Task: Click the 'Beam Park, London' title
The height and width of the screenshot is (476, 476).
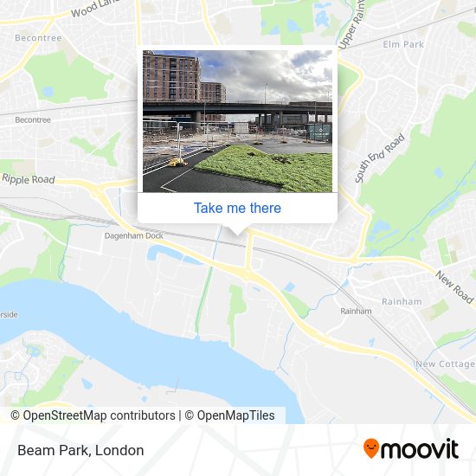Action: click(x=80, y=450)
